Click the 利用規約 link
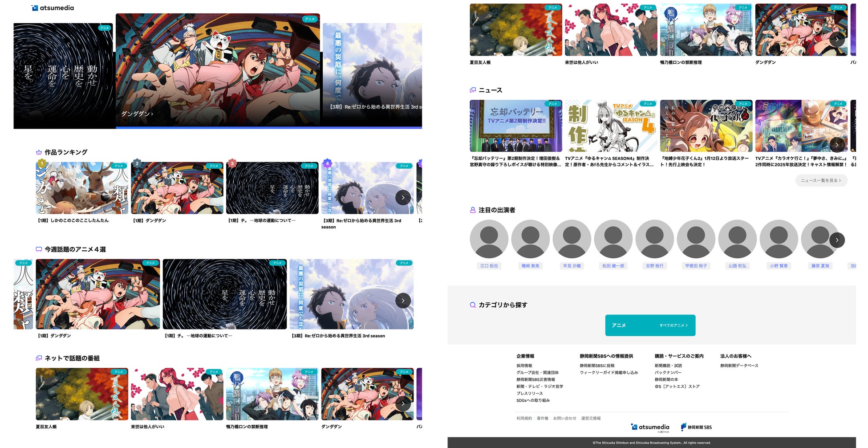Viewport: 868px width, 448px height. pyautogui.click(x=524, y=418)
